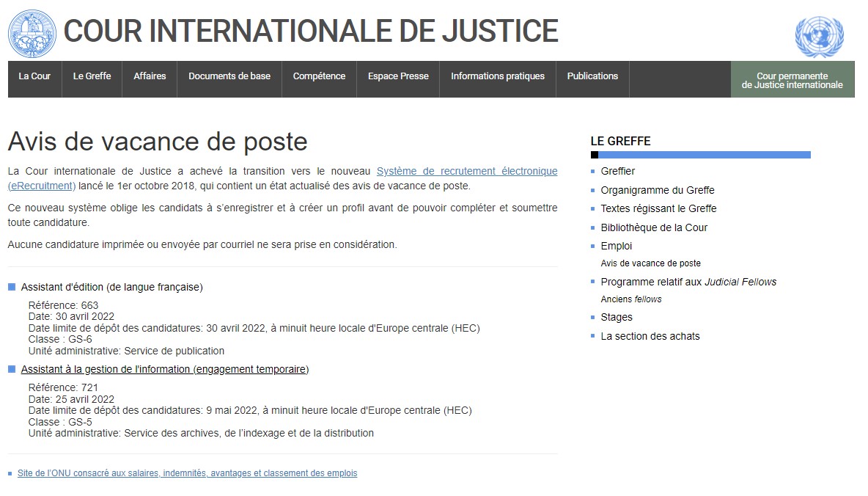Click Référence: 663 text

click(63, 305)
